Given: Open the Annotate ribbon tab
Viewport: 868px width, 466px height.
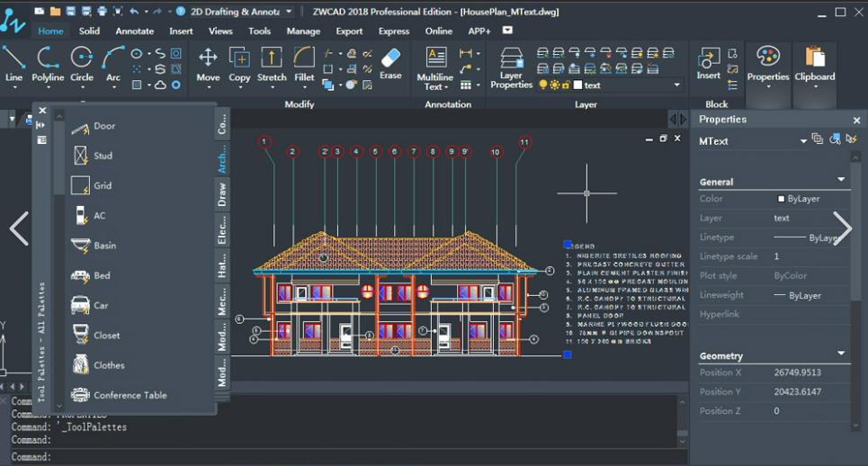Looking at the screenshot, I should 134,31.
